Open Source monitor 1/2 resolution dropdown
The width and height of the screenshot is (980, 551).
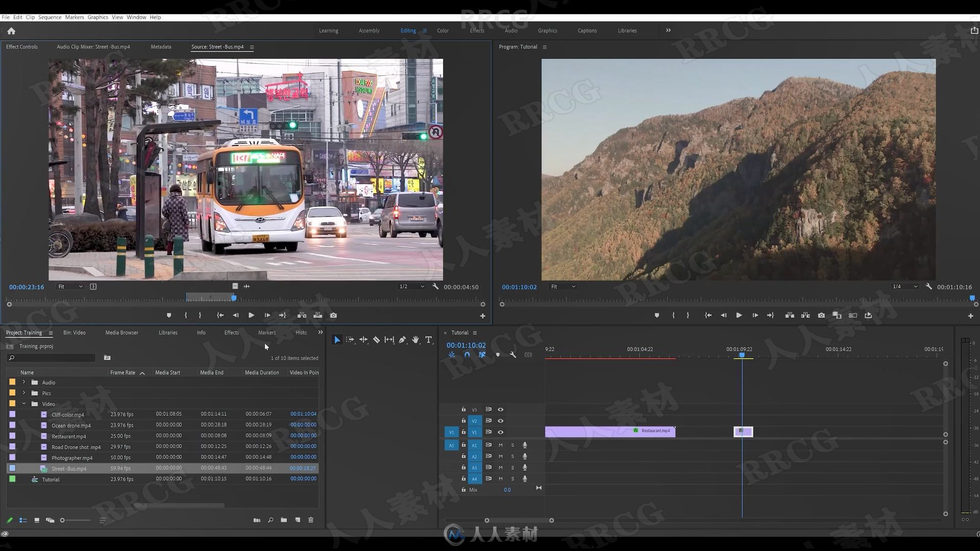[x=411, y=287]
